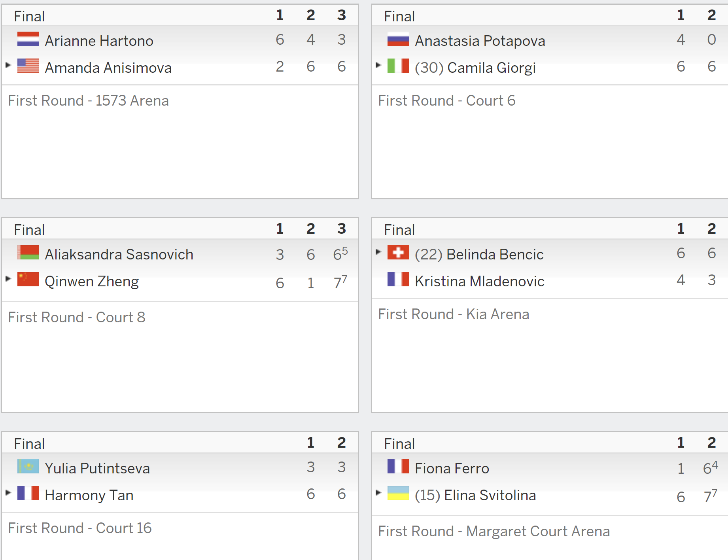Open Harmony Tan's player profile

89,495
